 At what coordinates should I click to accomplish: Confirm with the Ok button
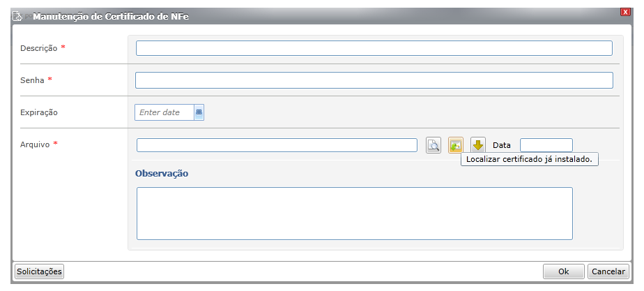click(x=563, y=271)
